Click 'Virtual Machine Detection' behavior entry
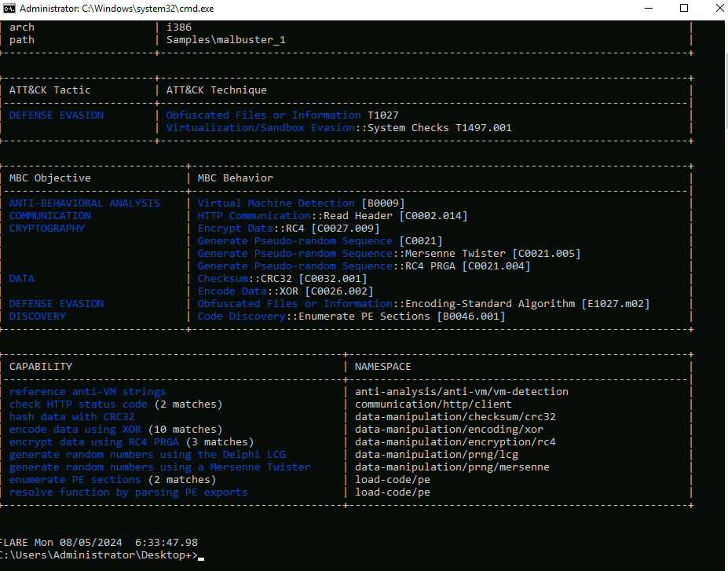The width and height of the screenshot is (728, 571). [276, 203]
